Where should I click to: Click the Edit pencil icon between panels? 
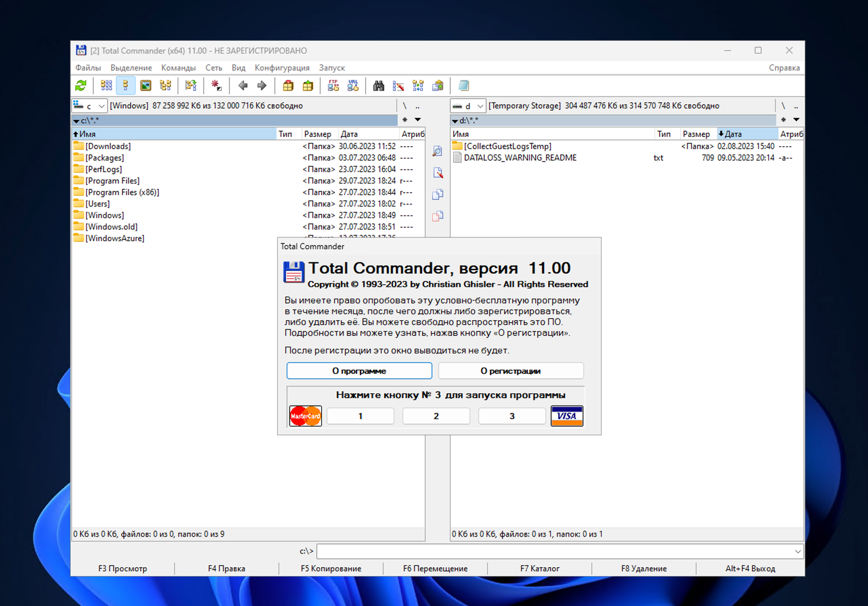pos(438,172)
